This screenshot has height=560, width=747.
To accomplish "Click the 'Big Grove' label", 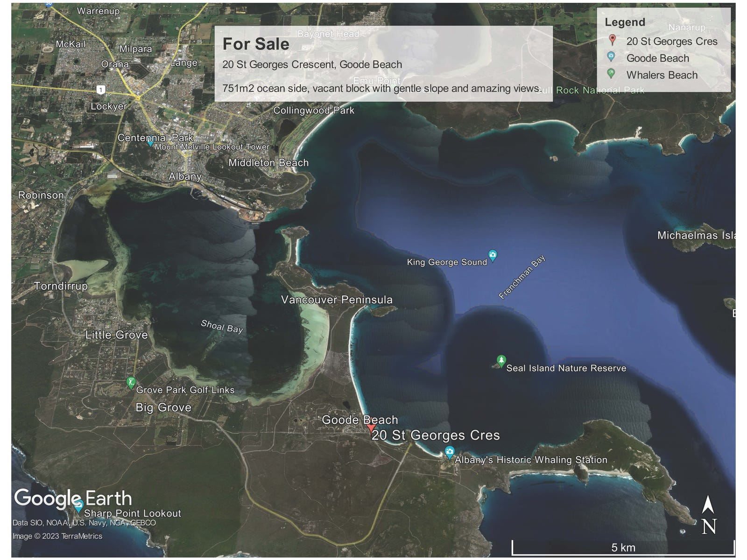I will pos(163,407).
